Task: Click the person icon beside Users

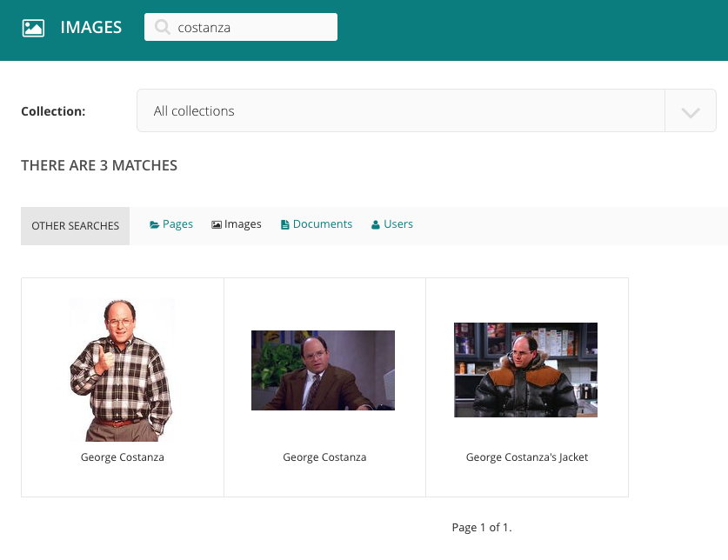Action: point(376,225)
